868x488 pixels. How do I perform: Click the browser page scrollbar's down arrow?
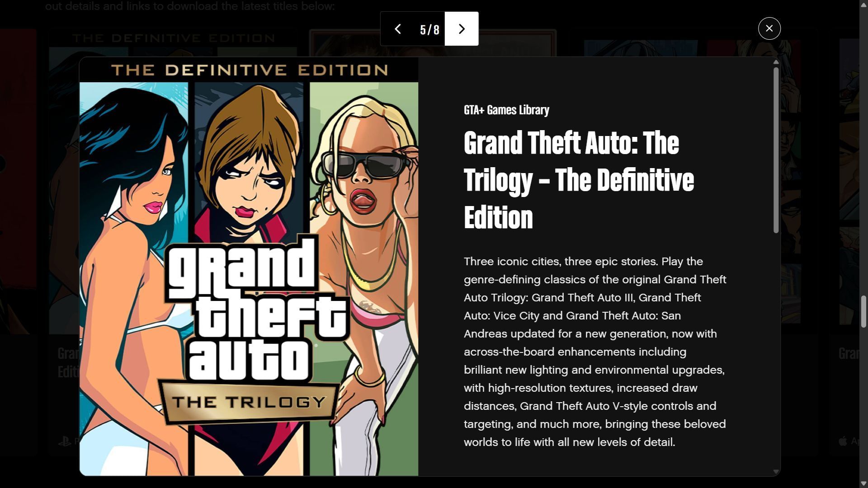coord(863,484)
